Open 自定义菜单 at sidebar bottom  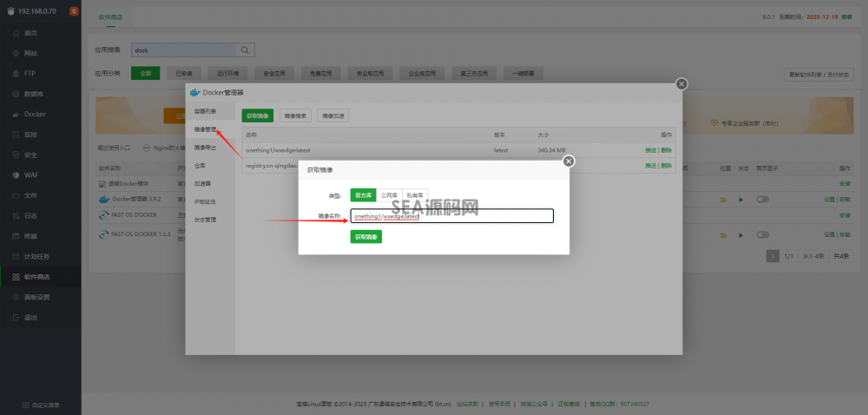41,405
